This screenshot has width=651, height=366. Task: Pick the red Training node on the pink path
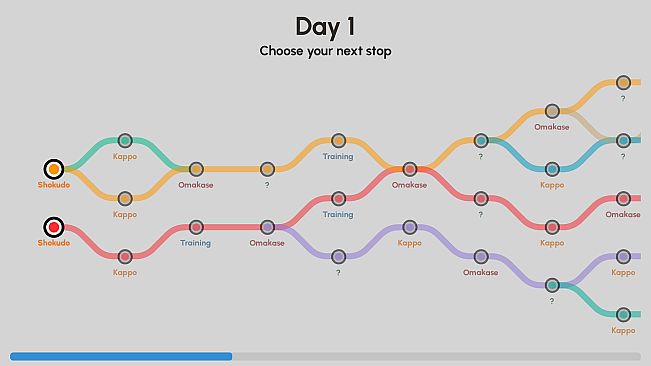coord(338,199)
